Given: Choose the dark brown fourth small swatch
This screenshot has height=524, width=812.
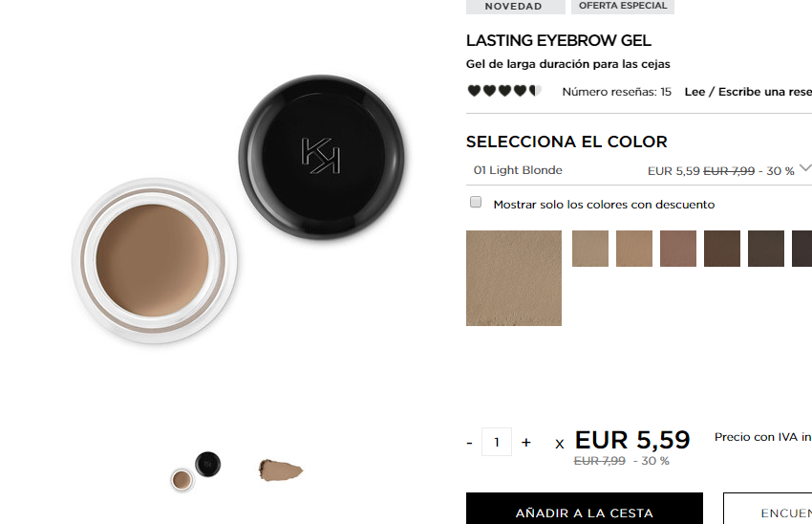Looking at the screenshot, I should coord(722,249).
